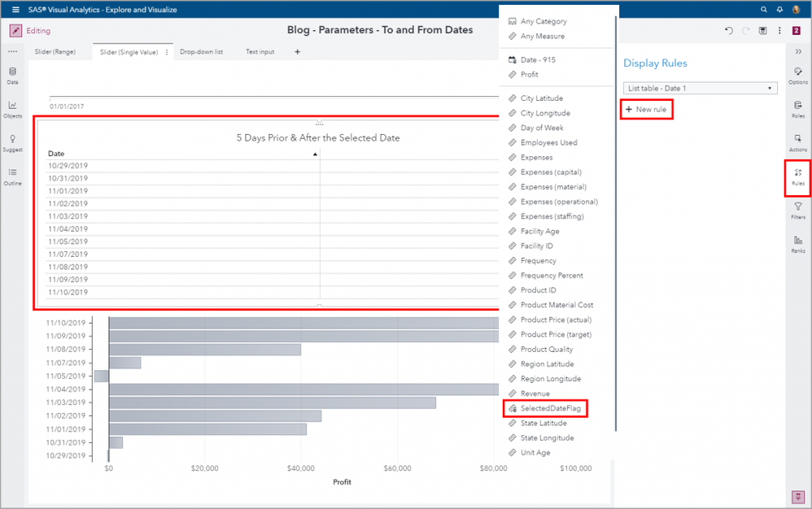Open the Ranks pane
Image resolution: width=812 pixels, height=509 pixels.
[798, 244]
